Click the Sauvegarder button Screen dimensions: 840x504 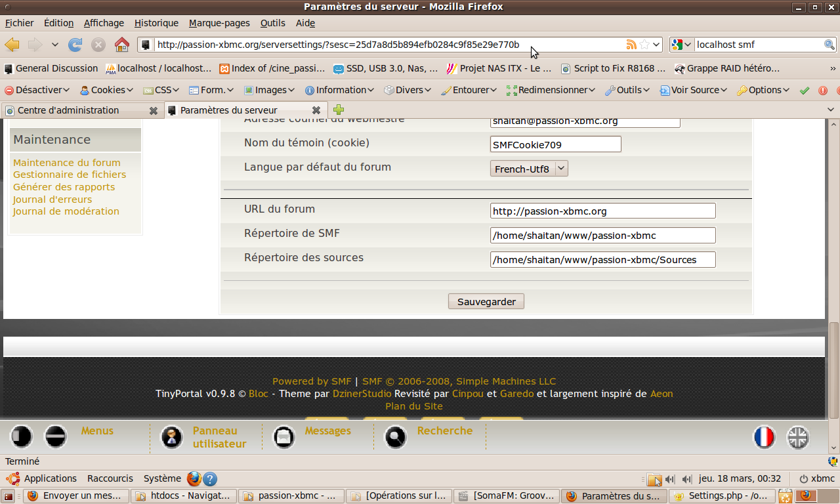[x=486, y=302]
